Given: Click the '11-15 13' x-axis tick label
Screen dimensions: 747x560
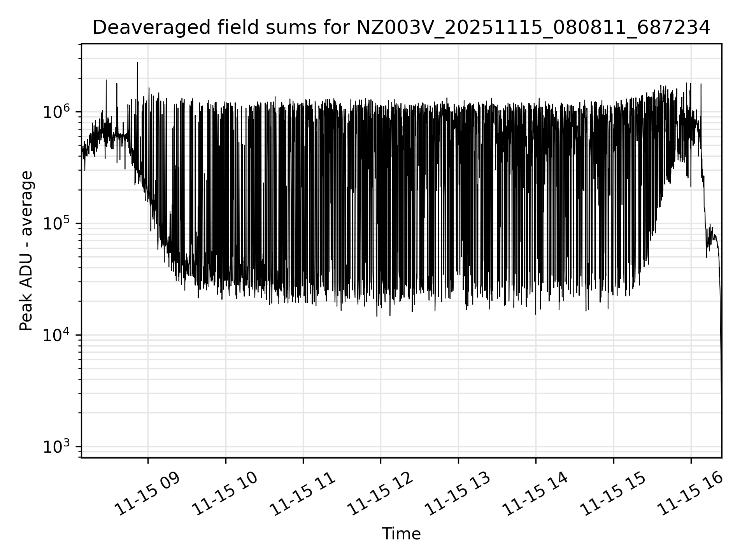Looking at the screenshot, I should click(x=458, y=494).
